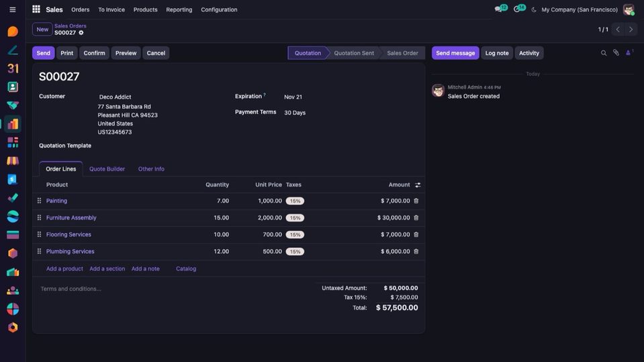
Task: Switch to the Other Info tab
Action: [151, 169]
